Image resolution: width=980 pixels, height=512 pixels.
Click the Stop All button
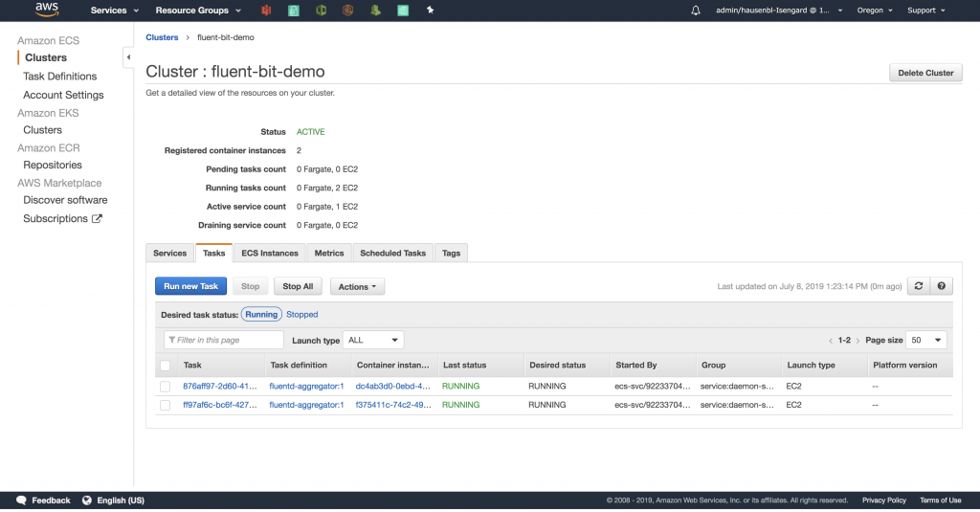299,286
